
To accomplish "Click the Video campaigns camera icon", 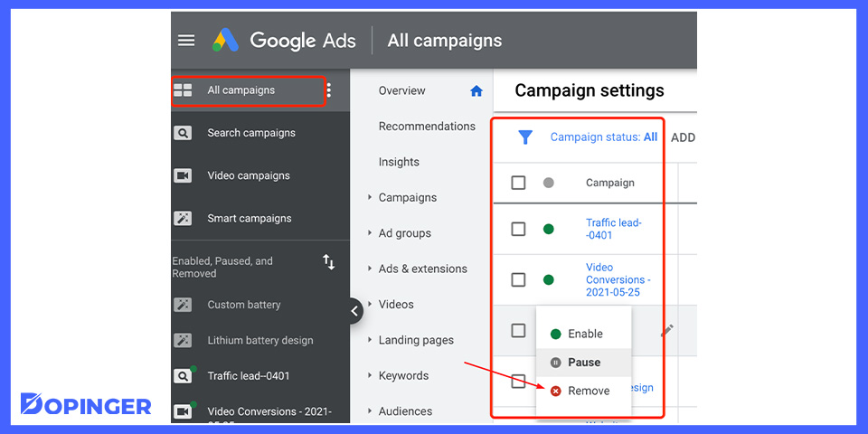I will 183,175.
